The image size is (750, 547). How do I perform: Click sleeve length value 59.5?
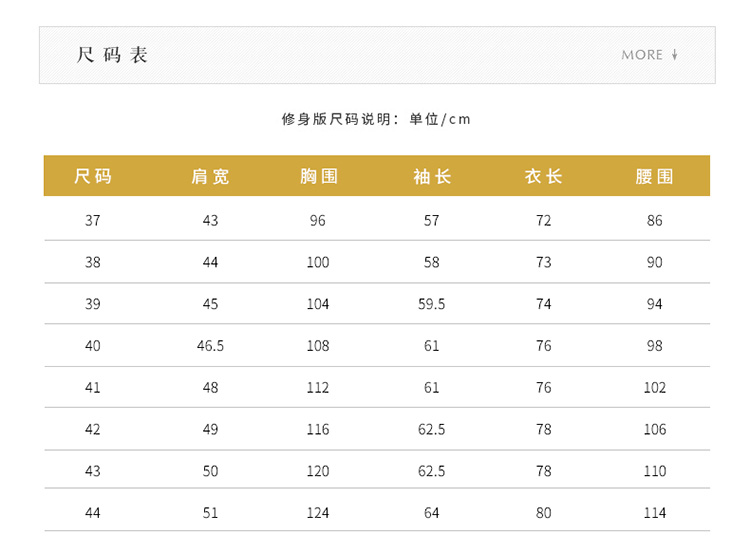click(432, 304)
